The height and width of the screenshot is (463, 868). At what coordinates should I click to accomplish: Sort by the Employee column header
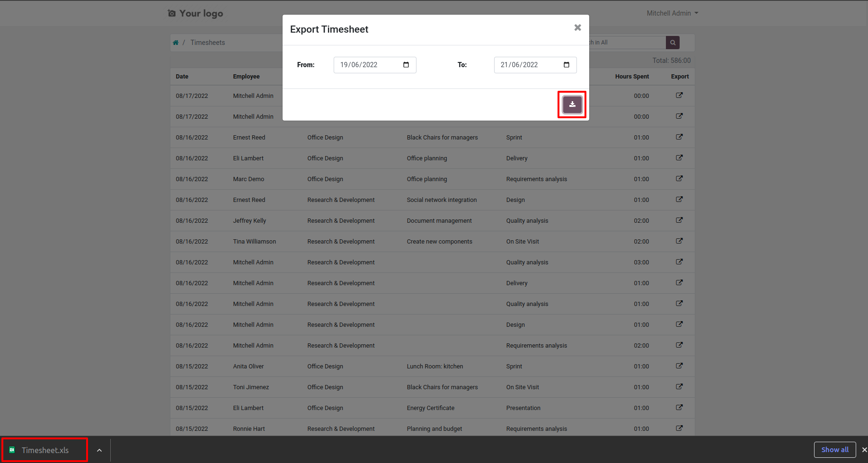click(x=246, y=77)
